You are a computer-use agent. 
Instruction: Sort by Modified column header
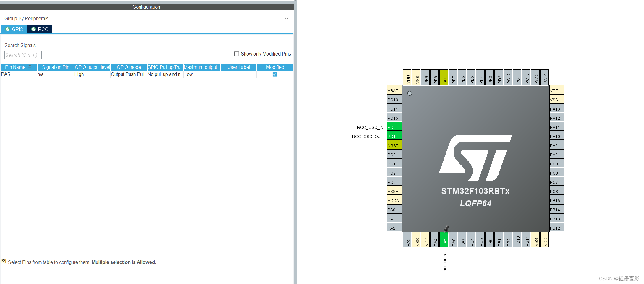click(x=275, y=67)
